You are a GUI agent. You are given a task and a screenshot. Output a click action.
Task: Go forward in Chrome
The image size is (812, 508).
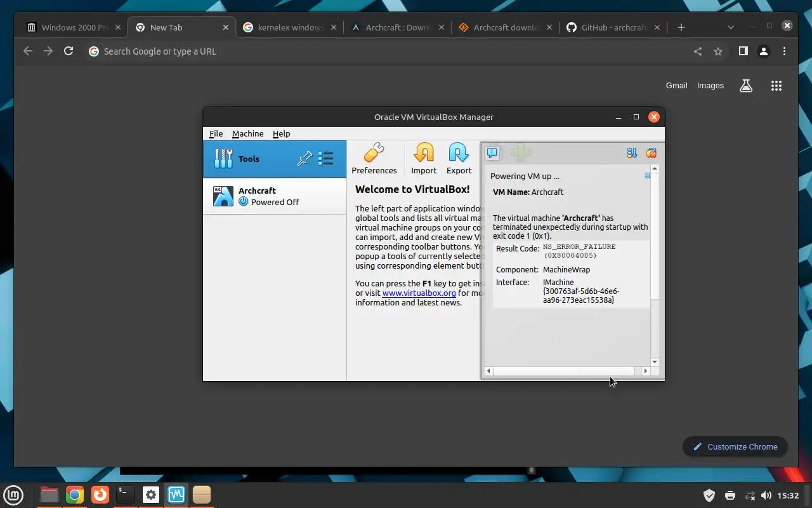click(x=48, y=51)
